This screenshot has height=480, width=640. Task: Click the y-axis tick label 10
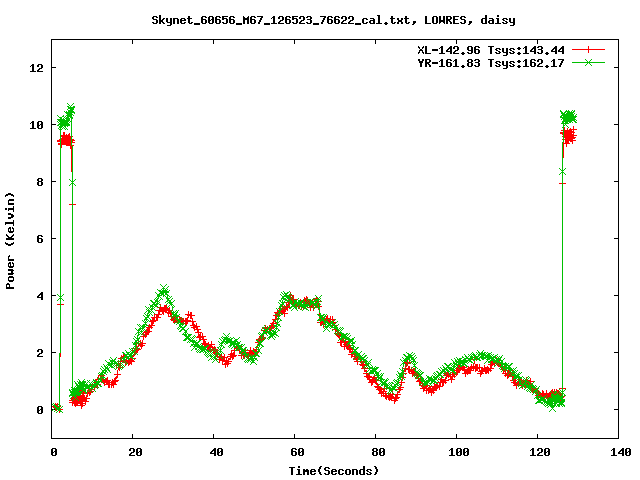click(x=36, y=125)
